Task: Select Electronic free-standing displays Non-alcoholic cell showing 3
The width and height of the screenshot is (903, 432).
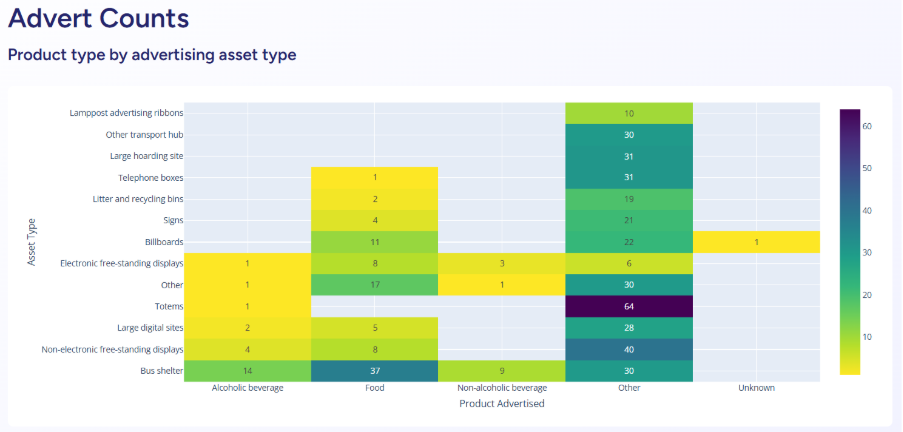Action: [501, 264]
